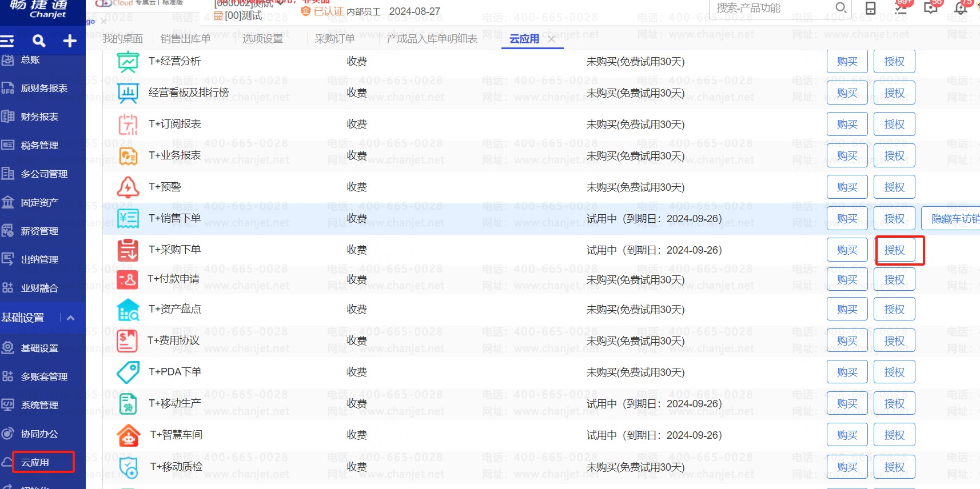This screenshot has height=489, width=980.
Task: Click the T+订阅报表 app icon
Action: coord(128,125)
